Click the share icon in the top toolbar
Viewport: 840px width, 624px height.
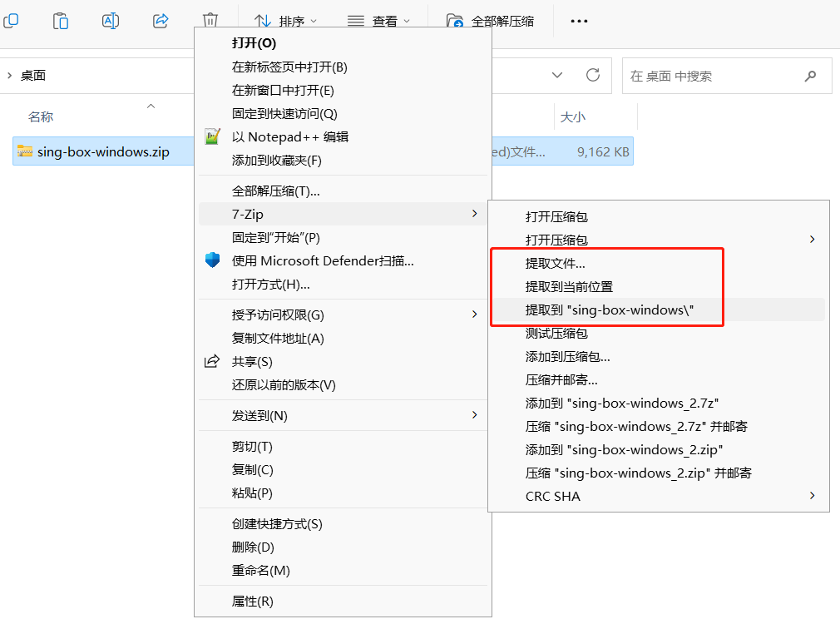(x=161, y=21)
